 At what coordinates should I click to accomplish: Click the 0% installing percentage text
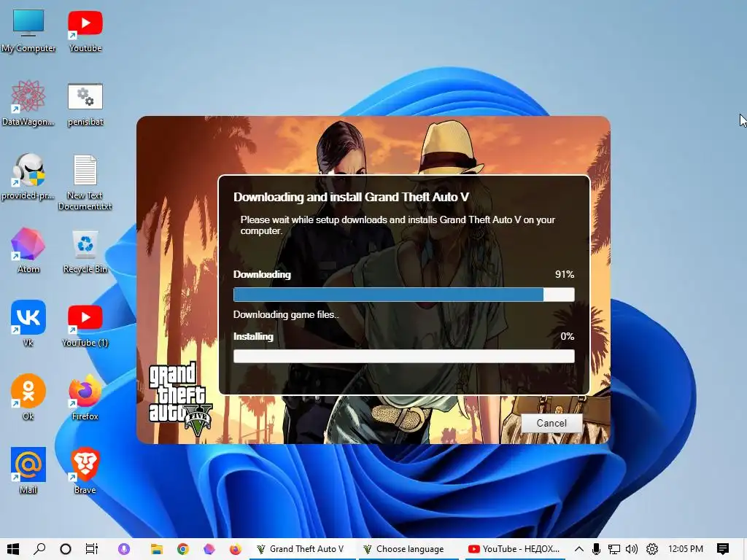tap(567, 336)
